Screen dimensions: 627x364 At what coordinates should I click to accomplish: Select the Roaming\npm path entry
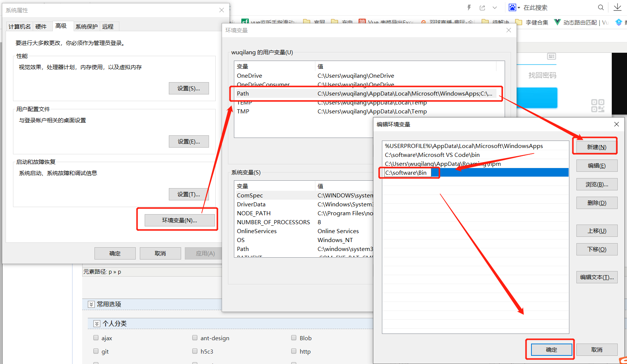tap(476, 164)
